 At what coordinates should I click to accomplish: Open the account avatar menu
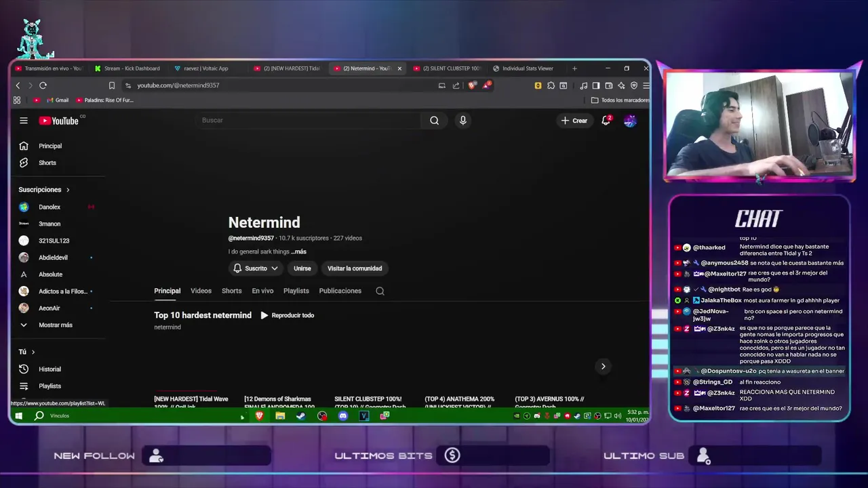[x=630, y=121]
